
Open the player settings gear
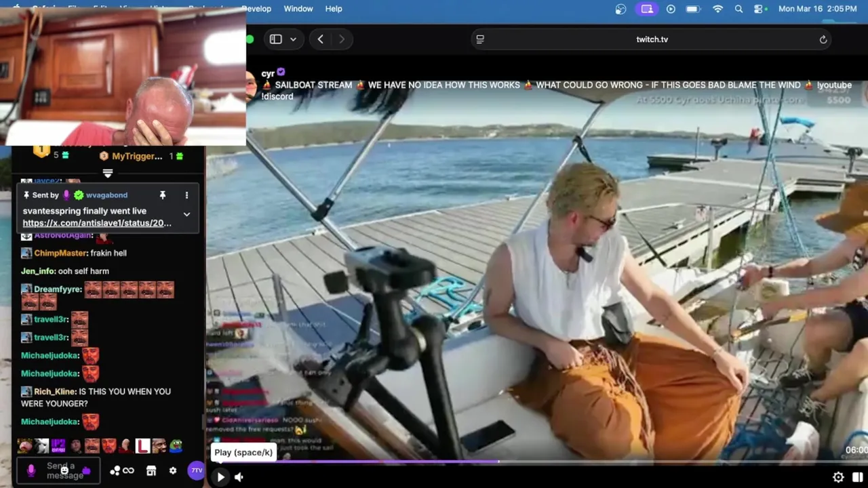[838, 477]
